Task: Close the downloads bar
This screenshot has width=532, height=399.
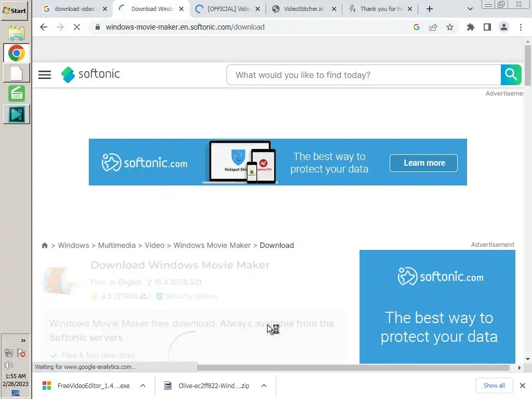Action: click(x=523, y=385)
